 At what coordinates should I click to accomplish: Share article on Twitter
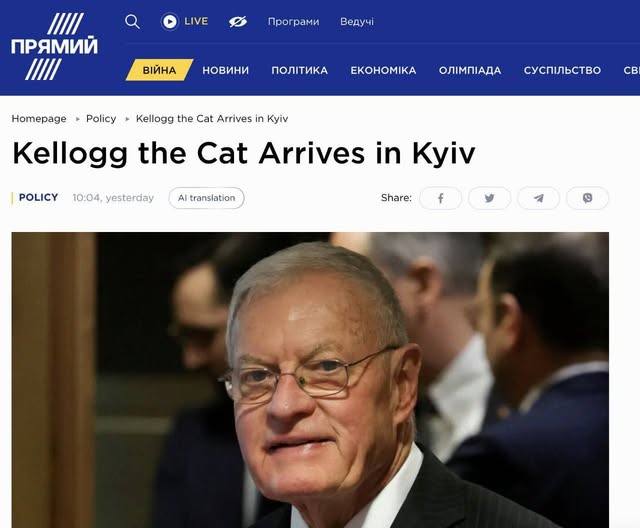(489, 198)
